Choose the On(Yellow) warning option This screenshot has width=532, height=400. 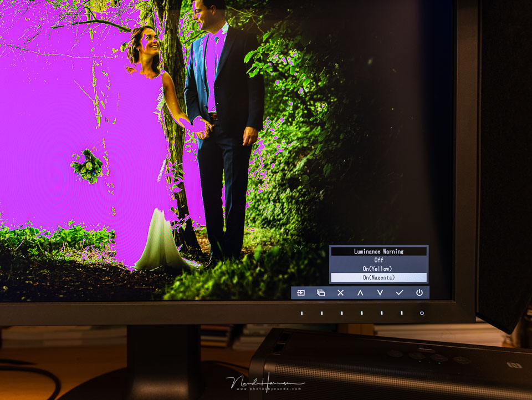[378, 269]
